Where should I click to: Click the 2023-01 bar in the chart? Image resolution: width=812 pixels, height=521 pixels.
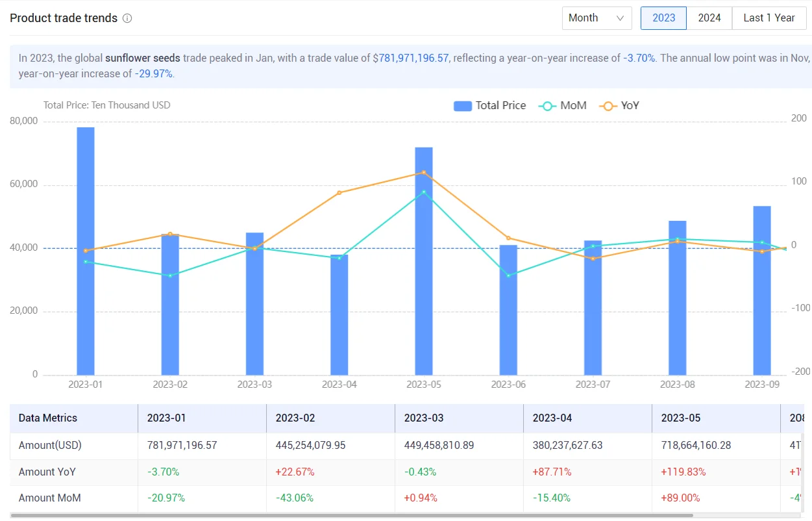click(86, 251)
